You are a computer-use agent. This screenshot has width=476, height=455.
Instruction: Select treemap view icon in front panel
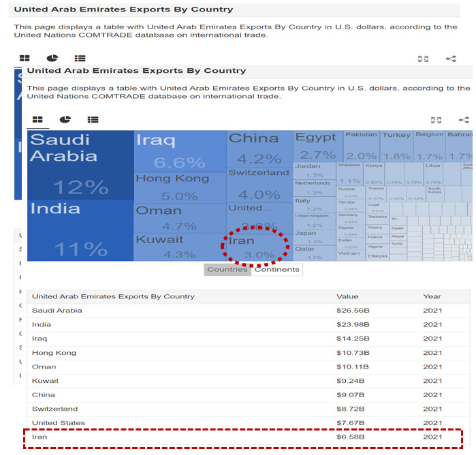[x=37, y=119]
